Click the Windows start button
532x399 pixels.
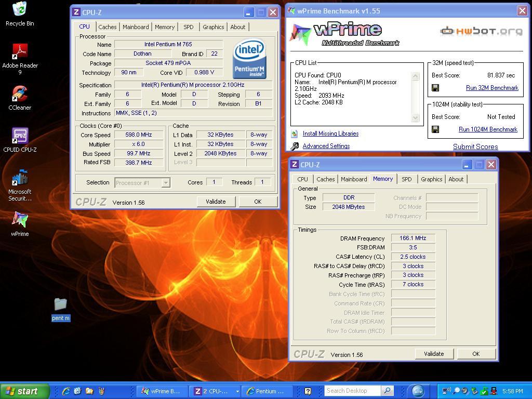[24, 391]
